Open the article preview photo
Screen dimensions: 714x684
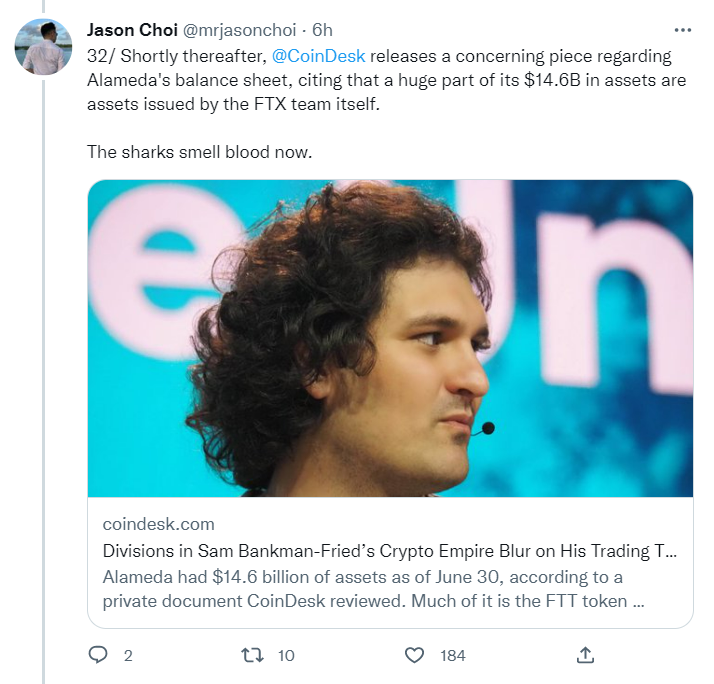point(390,338)
